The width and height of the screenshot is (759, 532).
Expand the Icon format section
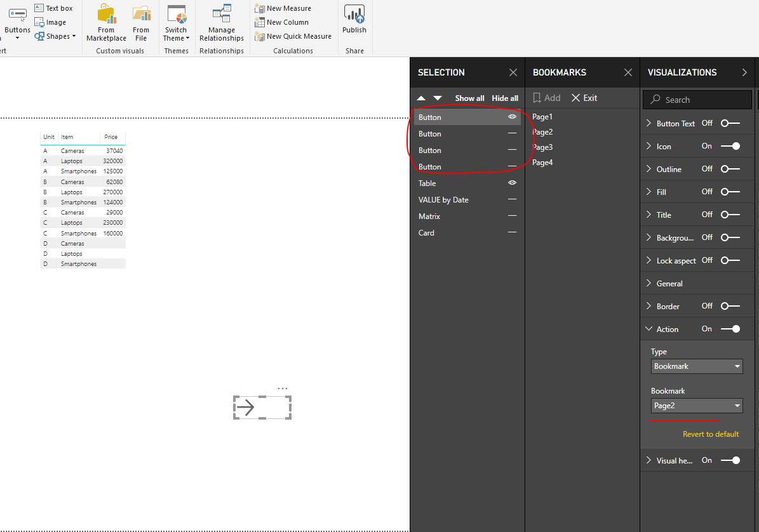(648, 146)
